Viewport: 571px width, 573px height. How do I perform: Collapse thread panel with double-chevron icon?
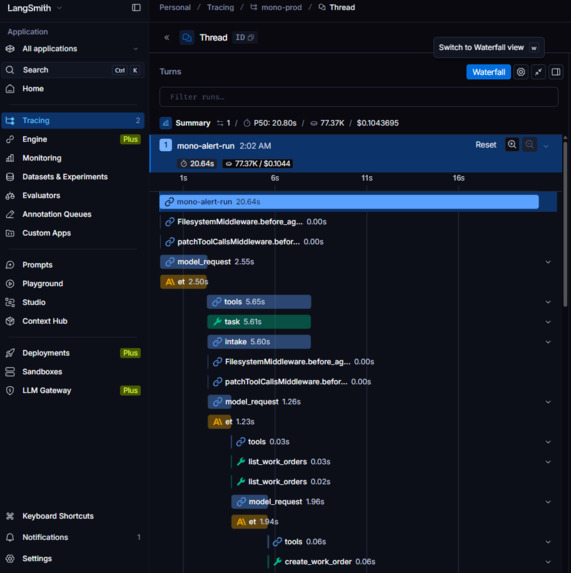tap(167, 37)
